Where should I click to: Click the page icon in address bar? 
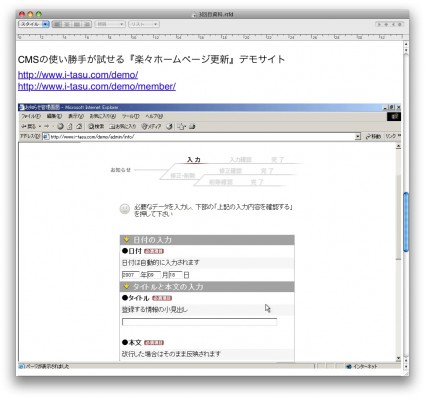pyautogui.click(x=46, y=137)
